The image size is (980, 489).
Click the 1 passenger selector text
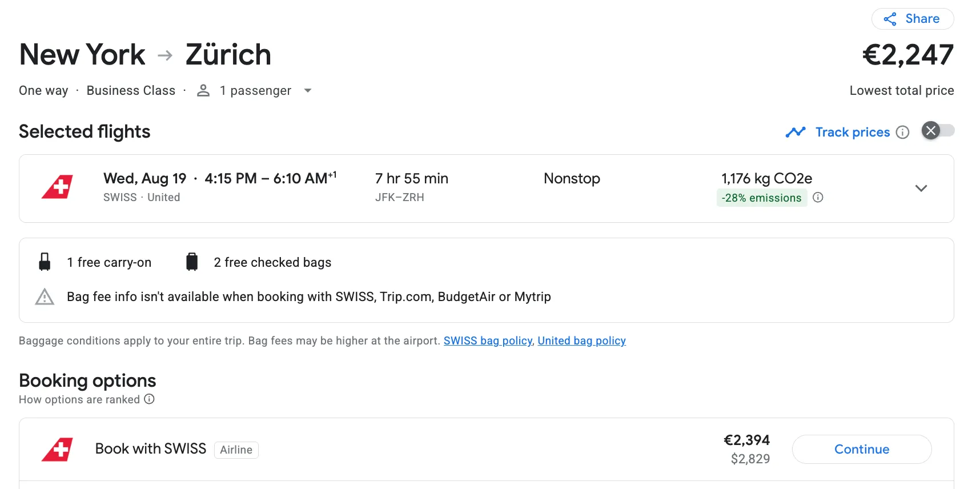pyautogui.click(x=255, y=90)
